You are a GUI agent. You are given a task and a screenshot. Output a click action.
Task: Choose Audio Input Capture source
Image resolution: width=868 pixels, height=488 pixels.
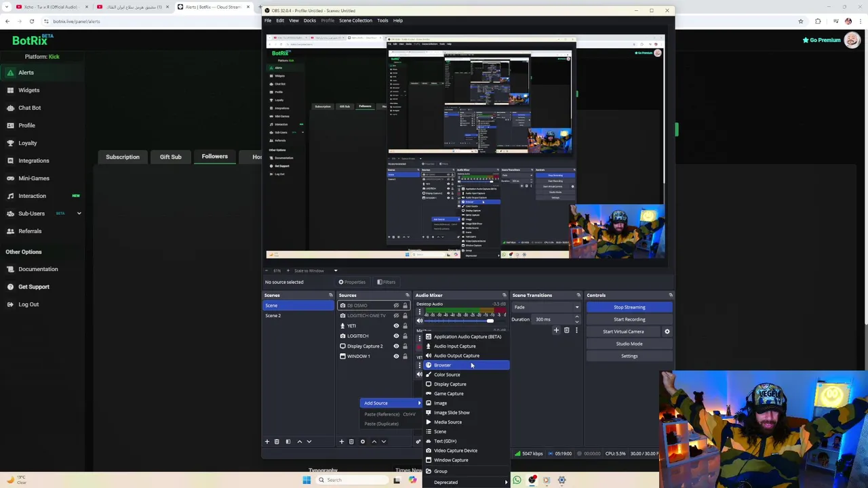tap(467, 346)
